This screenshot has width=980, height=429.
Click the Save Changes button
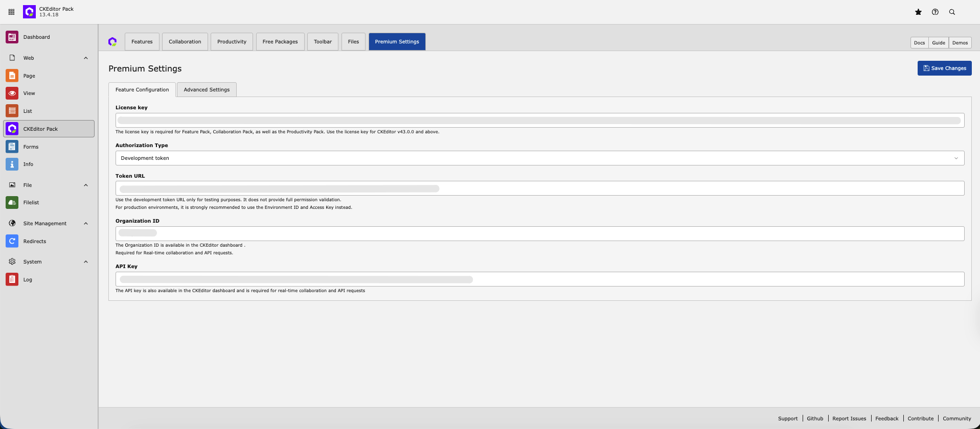[x=944, y=68]
